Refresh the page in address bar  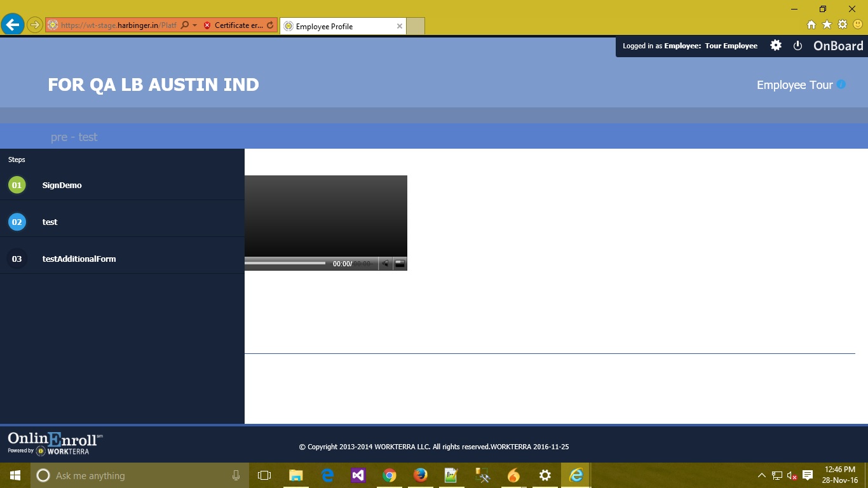(270, 25)
